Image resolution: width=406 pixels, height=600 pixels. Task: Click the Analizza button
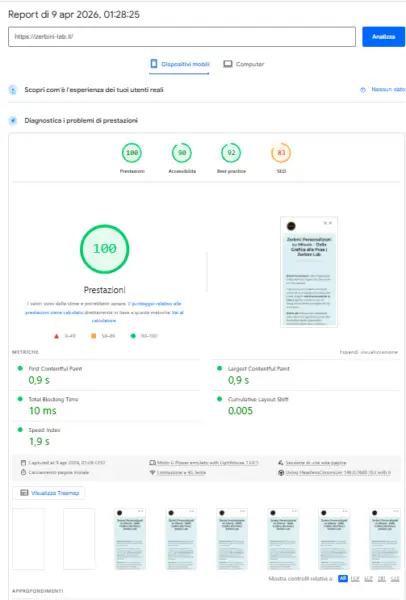click(383, 37)
